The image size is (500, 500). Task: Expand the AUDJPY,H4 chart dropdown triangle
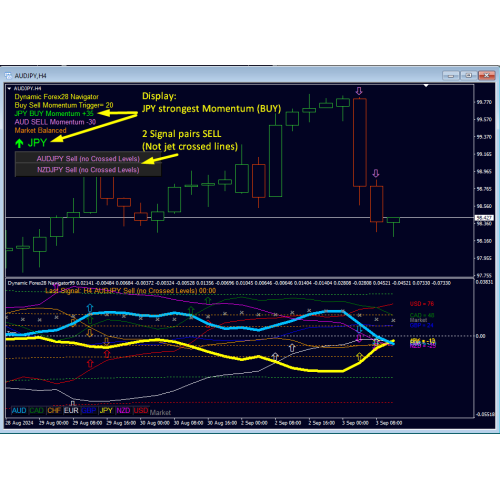coord(9,88)
